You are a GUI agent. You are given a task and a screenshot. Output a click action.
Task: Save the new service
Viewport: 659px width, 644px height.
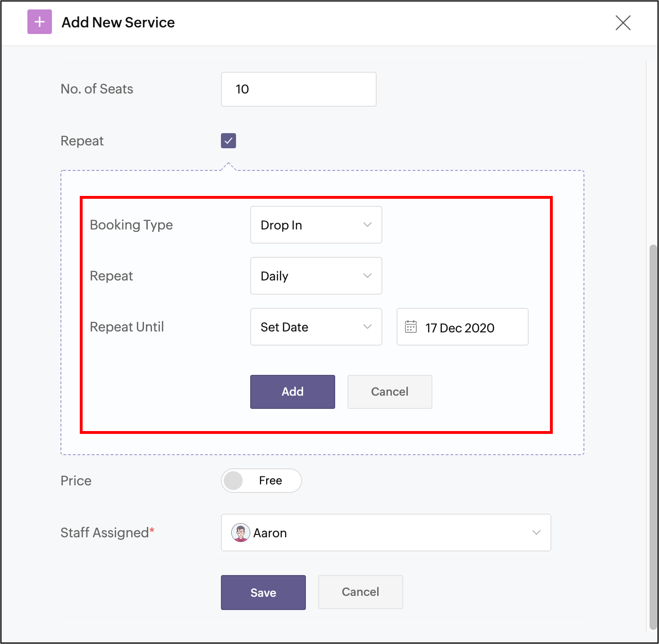pos(263,593)
